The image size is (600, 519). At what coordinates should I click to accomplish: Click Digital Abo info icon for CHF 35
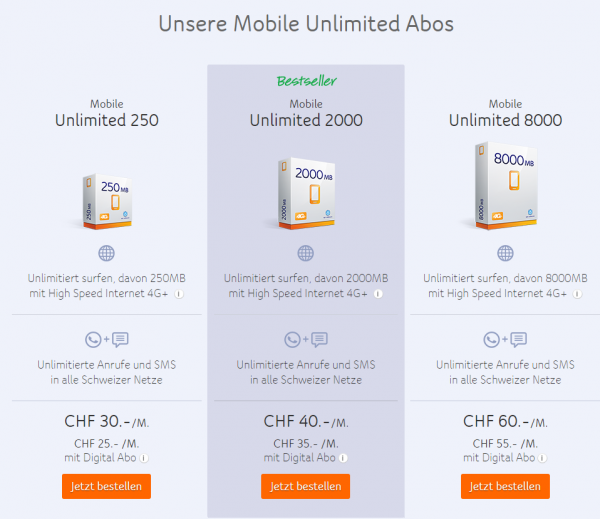pos(343,458)
